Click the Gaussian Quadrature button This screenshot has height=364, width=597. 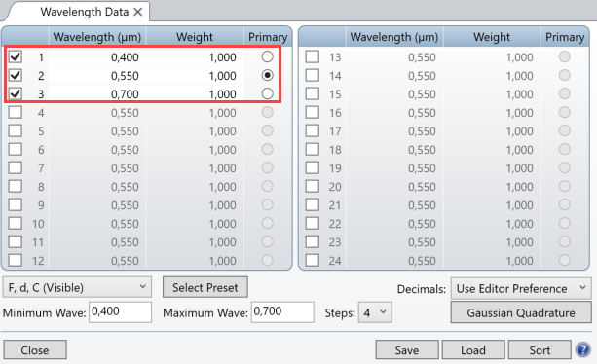[521, 312]
